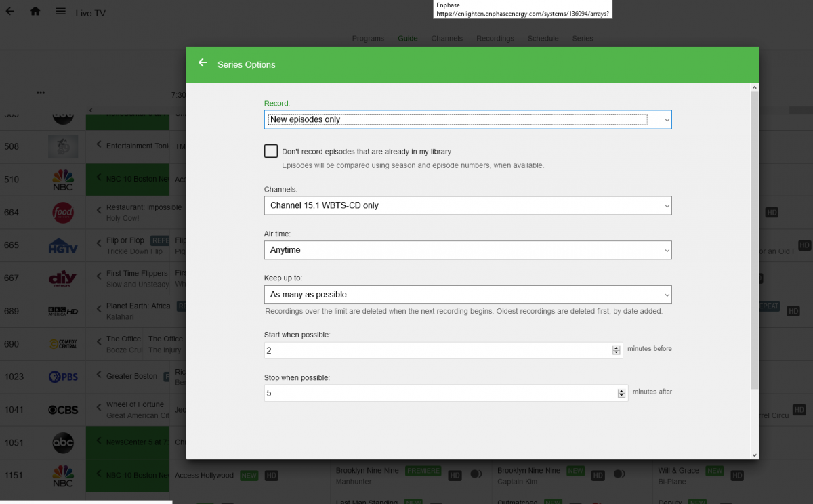
Task: Select the PBS logo for channel 1023
Action: tap(63, 377)
